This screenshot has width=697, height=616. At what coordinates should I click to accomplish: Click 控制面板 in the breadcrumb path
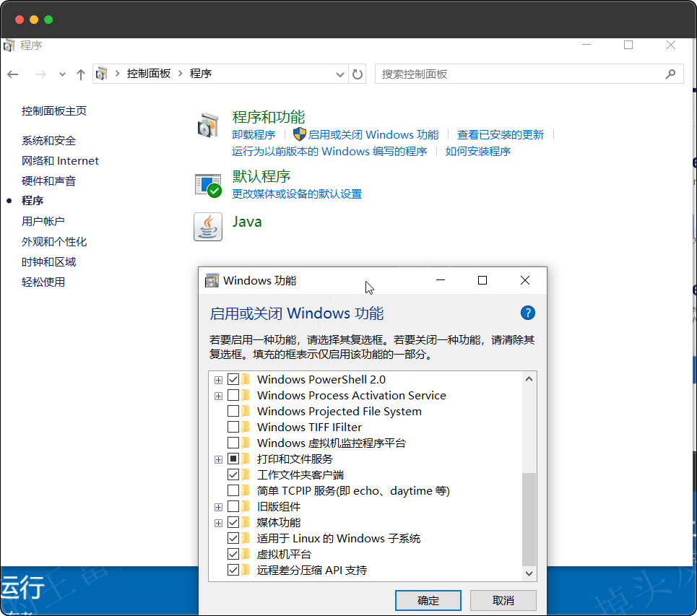click(149, 74)
